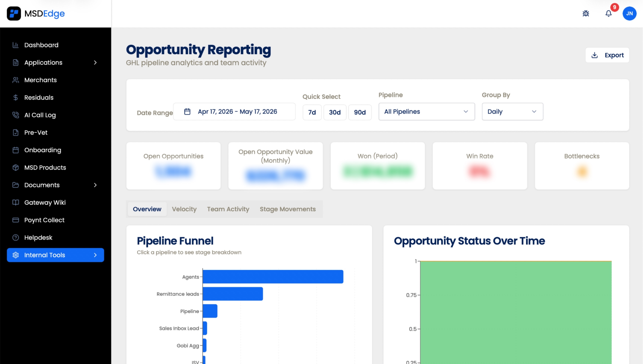This screenshot has width=643, height=364.
Task: Click the MSD Products box icon
Action: (x=16, y=168)
